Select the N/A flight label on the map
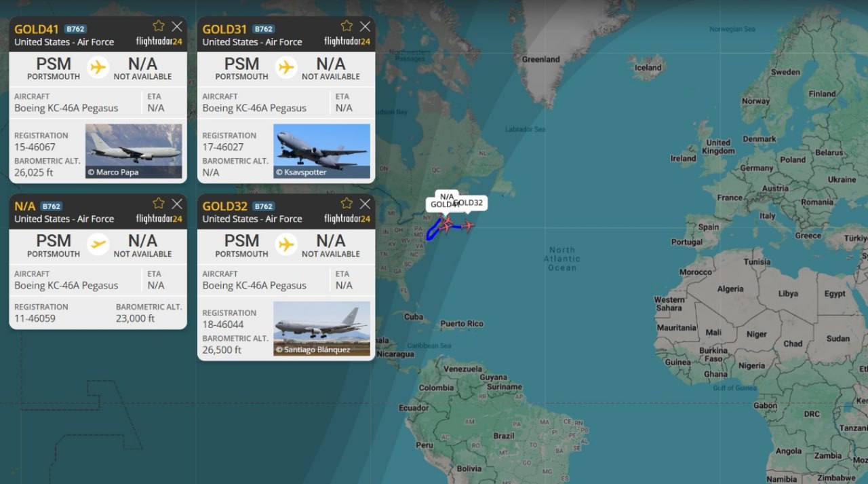 pyautogui.click(x=446, y=196)
